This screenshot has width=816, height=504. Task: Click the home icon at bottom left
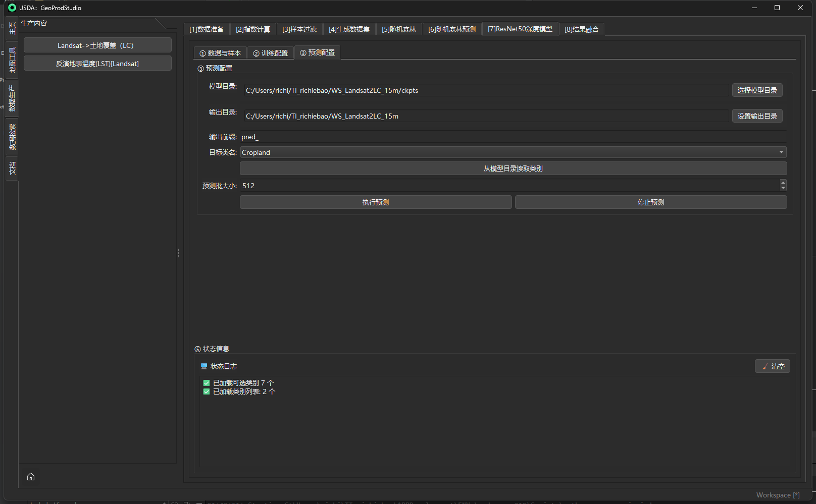coord(31,477)
